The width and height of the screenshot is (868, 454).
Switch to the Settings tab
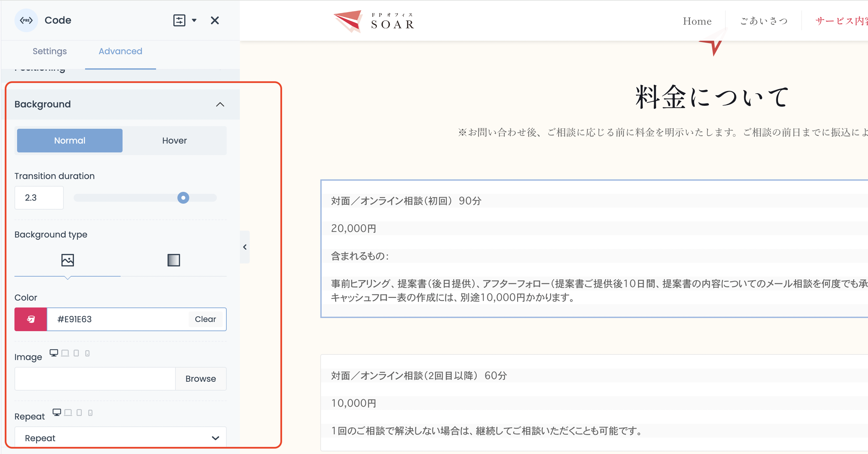50,51
